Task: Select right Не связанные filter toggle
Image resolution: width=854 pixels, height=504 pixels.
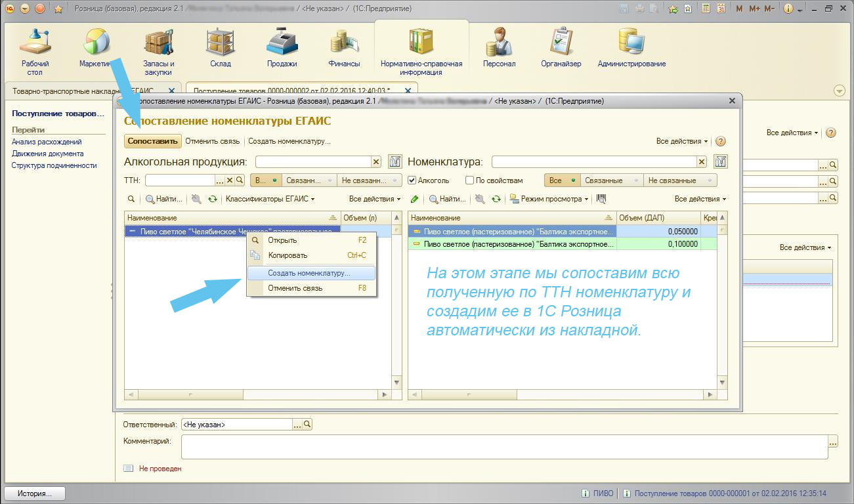Action: coord(679,180)
